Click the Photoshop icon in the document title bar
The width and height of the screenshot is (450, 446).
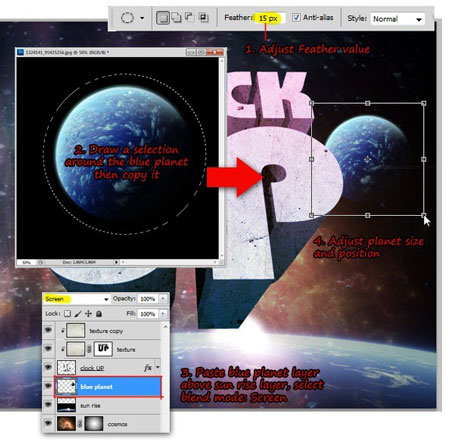click(21, 52)
